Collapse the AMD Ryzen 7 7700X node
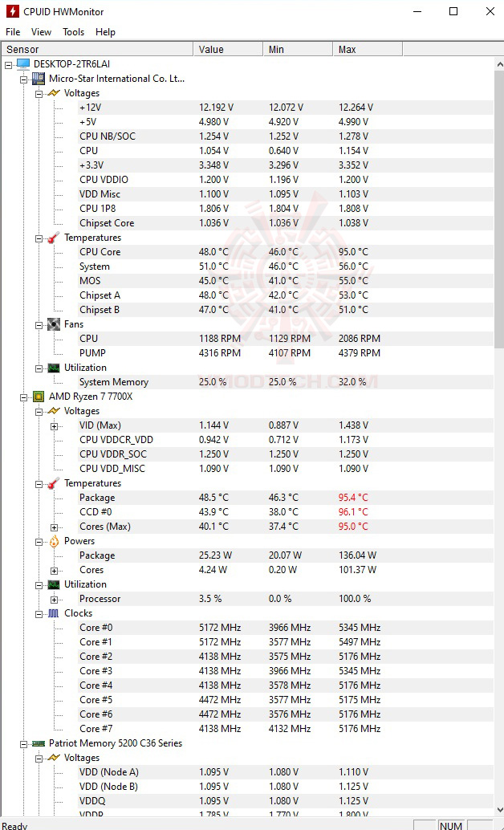The width and height of the screenshot is (504, 830). pyautogui.click(x=23, y=397)
